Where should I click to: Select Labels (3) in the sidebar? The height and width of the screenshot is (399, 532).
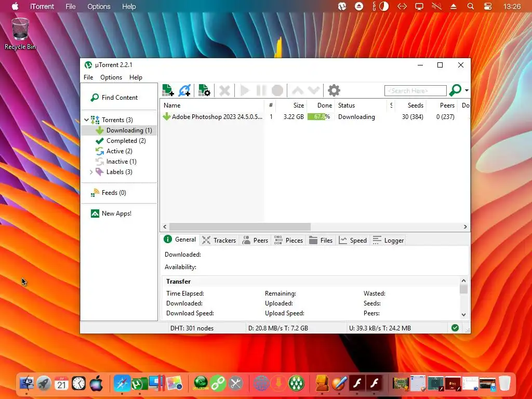click(114, 172)
